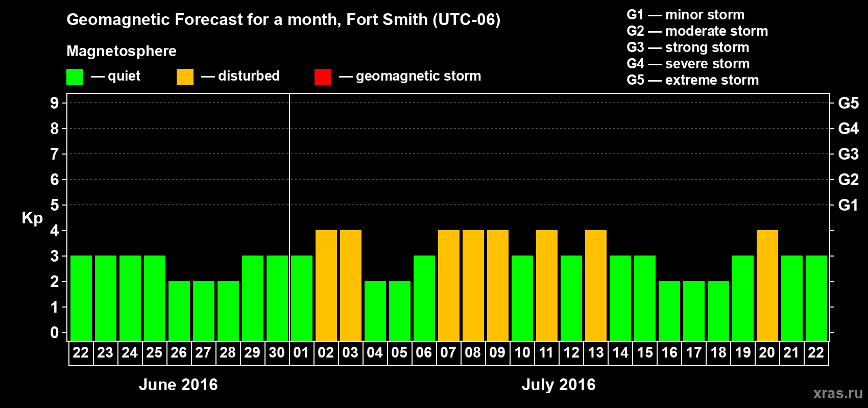Click the green quiet legend swatch

(x=75, y=77)
